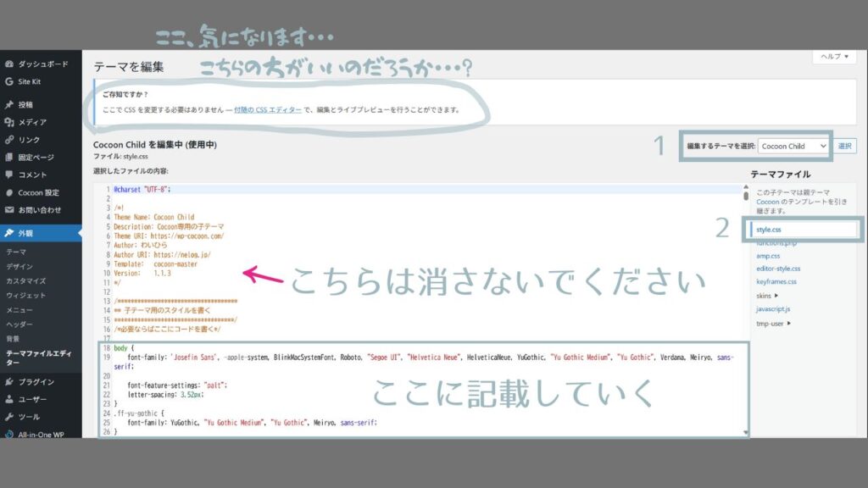Click the メディア media icon
Image resolution: width=868 pixels, height=488 pixels.
[8, 122]
